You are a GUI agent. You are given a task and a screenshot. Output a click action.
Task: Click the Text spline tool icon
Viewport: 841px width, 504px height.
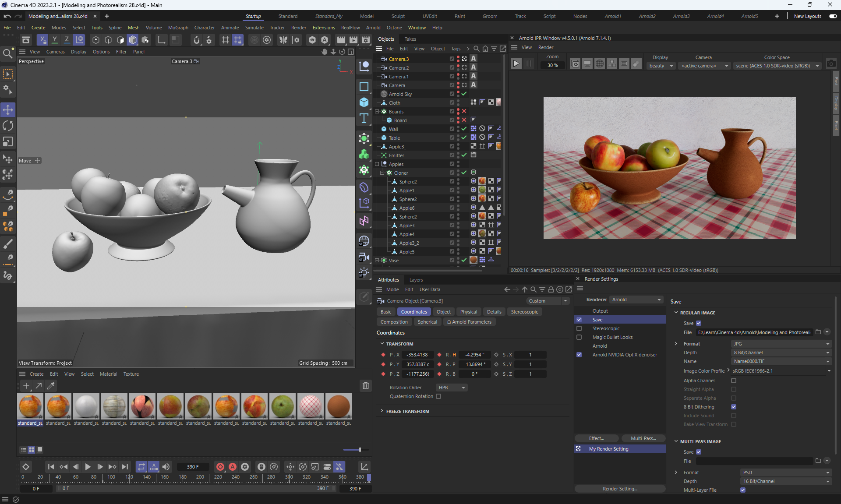tap(364, 119)
